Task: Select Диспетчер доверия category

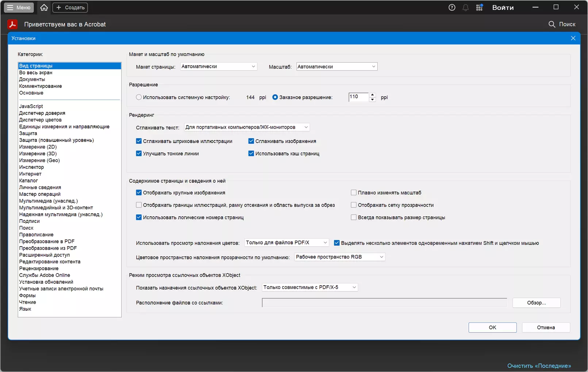Action: (x=42, y=113)
